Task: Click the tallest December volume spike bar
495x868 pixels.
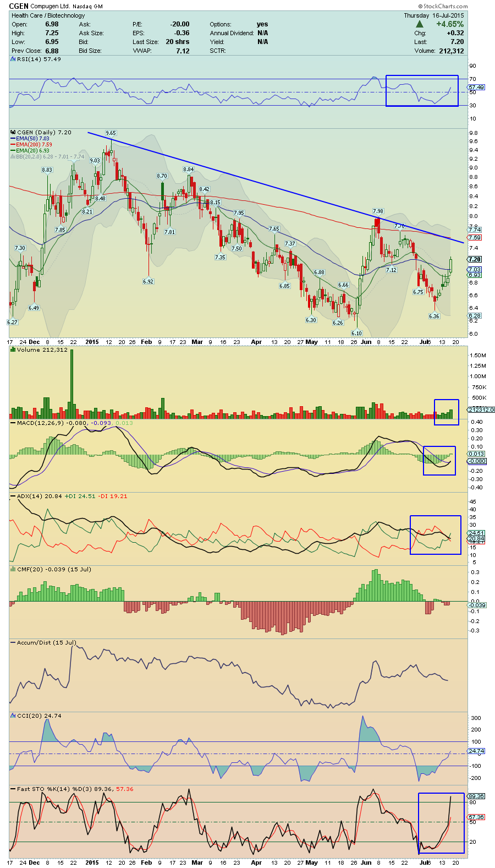Action: tap(71, 383)
